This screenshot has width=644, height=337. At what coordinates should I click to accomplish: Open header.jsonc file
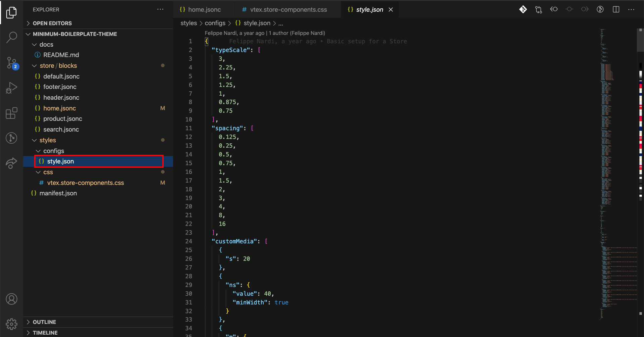coord(98,97)
